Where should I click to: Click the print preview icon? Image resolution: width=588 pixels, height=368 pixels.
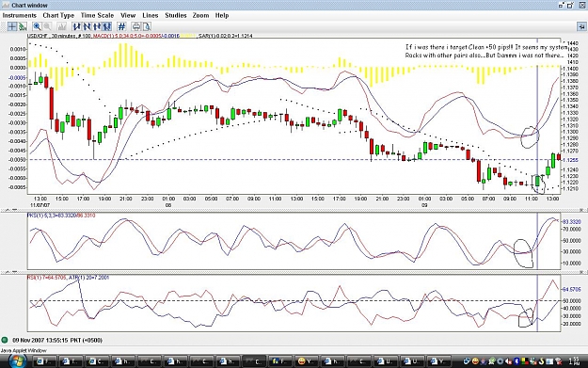(147, 26)
